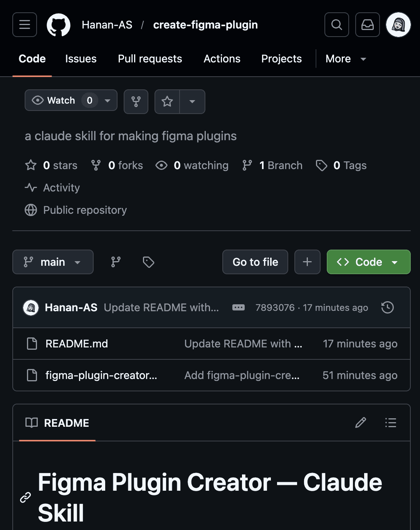Switch to the Projects tab
Viewport: 420px width, 530px height.
click(x=282, y=59)
